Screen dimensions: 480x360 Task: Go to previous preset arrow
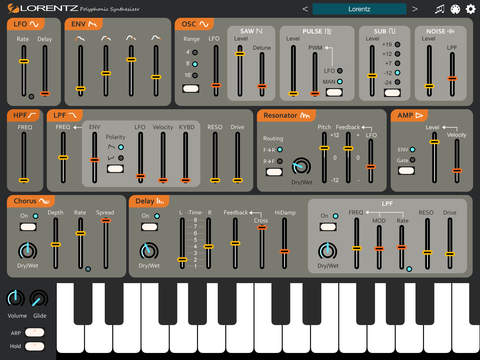point(305,9)
